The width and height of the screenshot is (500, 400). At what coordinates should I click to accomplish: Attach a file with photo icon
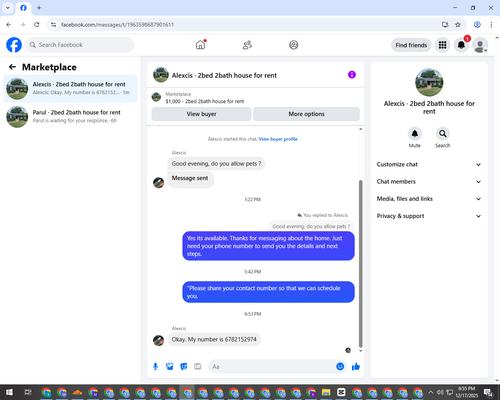[x=170, y=367]
